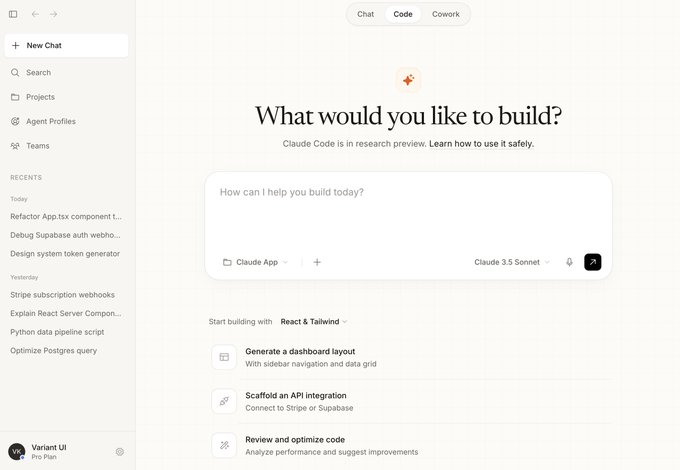This screenshot has height=470, width=680.
Task: Click the back navigation arrow
Action: point(35,14)
